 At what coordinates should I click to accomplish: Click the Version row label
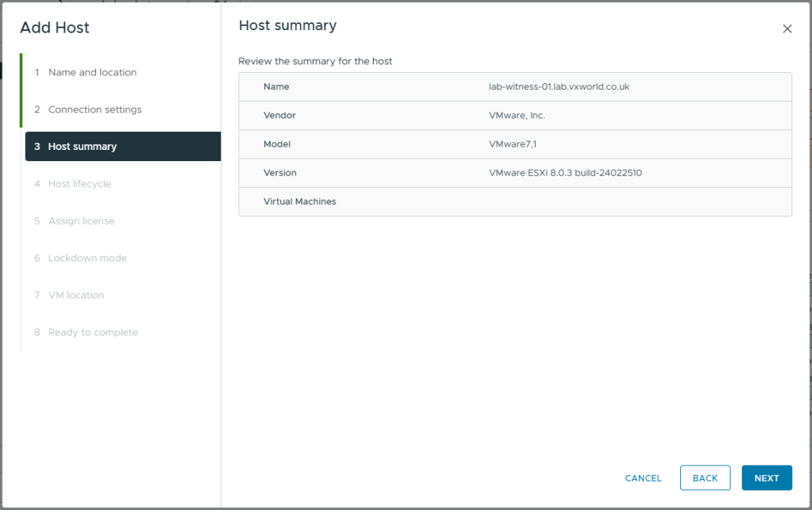pyautogui.click(x=279, y=173)
